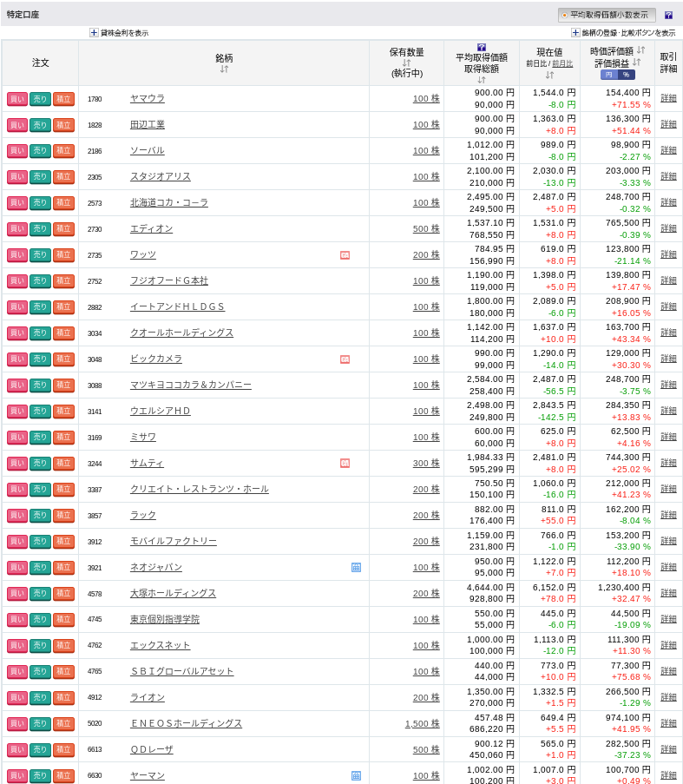Open the ヤマウラ stock link
Image resolution: width=683 pixels, height=784 pixels.
[148, 98]
